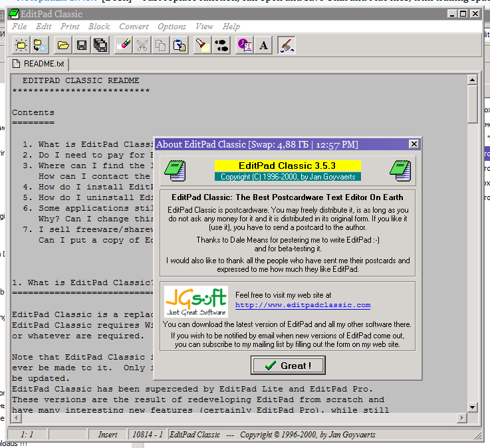Image resolution: width=490 pixels, height=448 pixels.
Task: Open a file with the open-folder icon
Action: tap(63, 46)
